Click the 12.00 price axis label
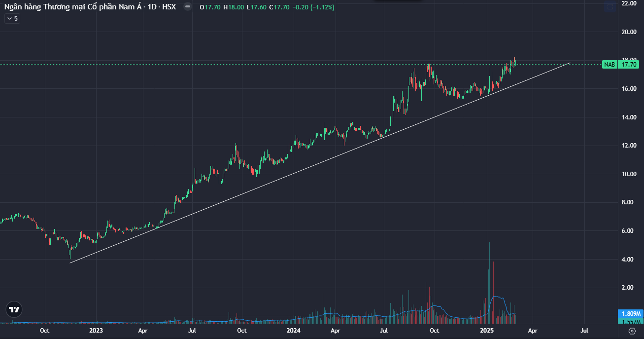Image resolution: width=644 pixels, height=339 pixels. pyautogui.click(x=629, y=146)
